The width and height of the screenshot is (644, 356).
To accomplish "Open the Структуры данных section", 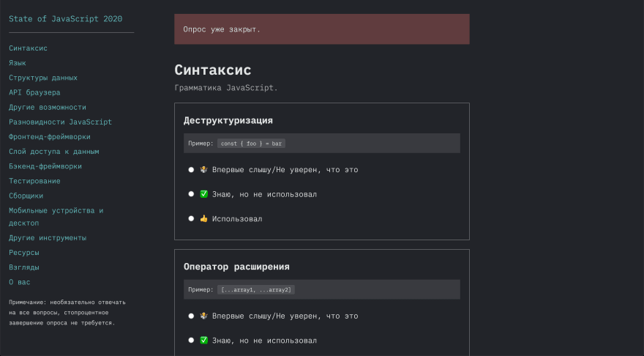I will click(43, 78).
